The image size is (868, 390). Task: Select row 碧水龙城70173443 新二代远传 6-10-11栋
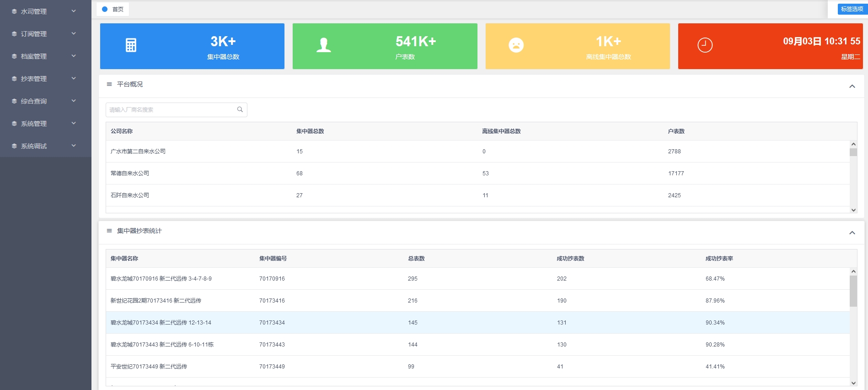pyautogui.click(x=478, y=345)
